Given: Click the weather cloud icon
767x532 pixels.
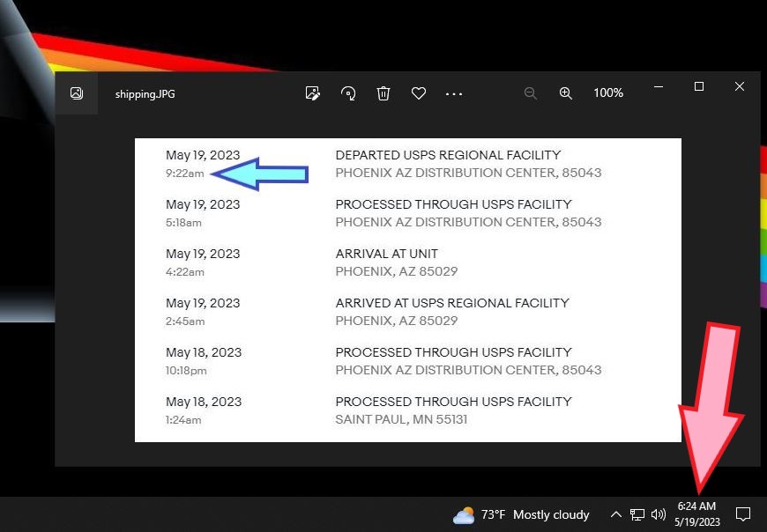Looking at the screenshot, I should pyautogui.click(x=464, y=515).
